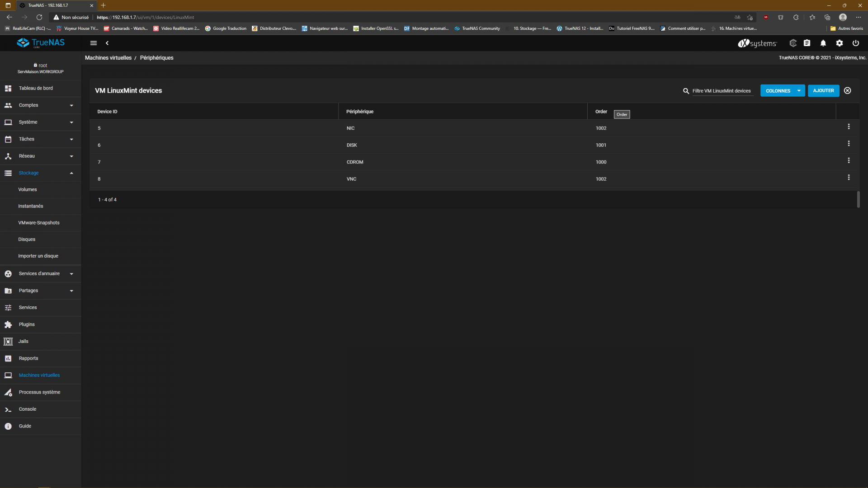
Task: Click the Non sécurisé security warning
Action: pos(71,17)
